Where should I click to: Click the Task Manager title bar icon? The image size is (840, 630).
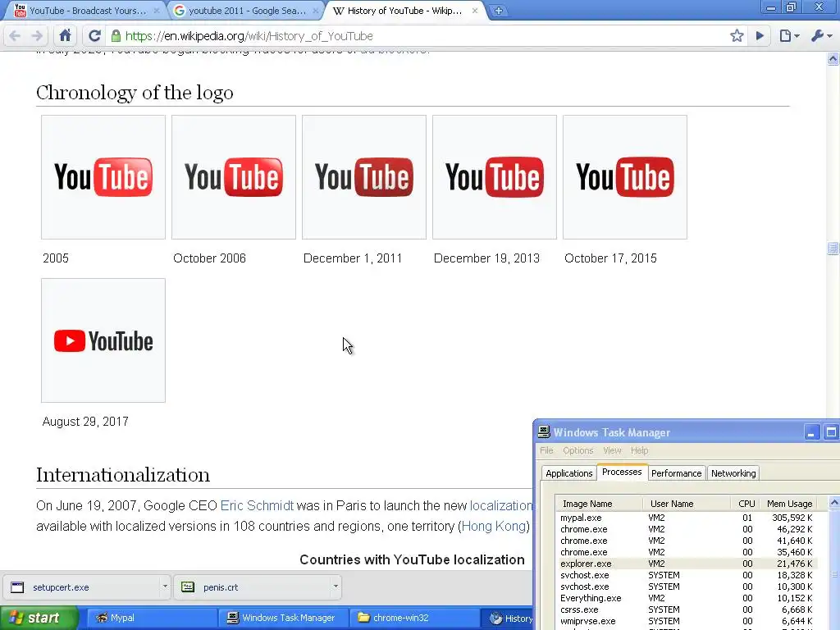click(545, 431)
